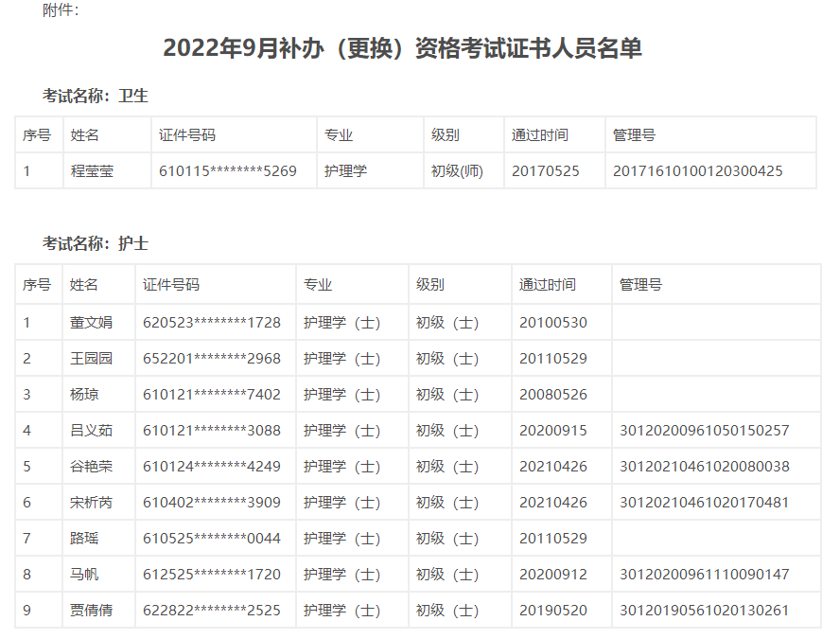Click the name 贾倩倩
Viewport: 840px width, 639px height.
91,610
